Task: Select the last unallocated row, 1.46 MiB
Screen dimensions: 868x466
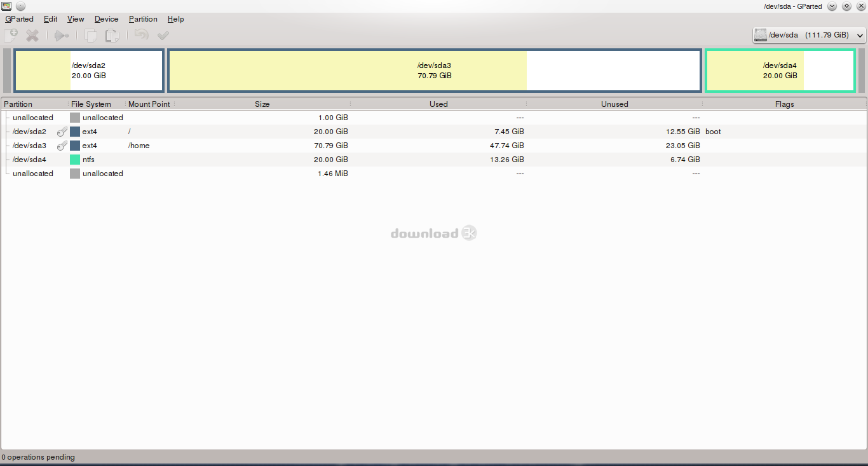Action: click(x=434, y=174)
